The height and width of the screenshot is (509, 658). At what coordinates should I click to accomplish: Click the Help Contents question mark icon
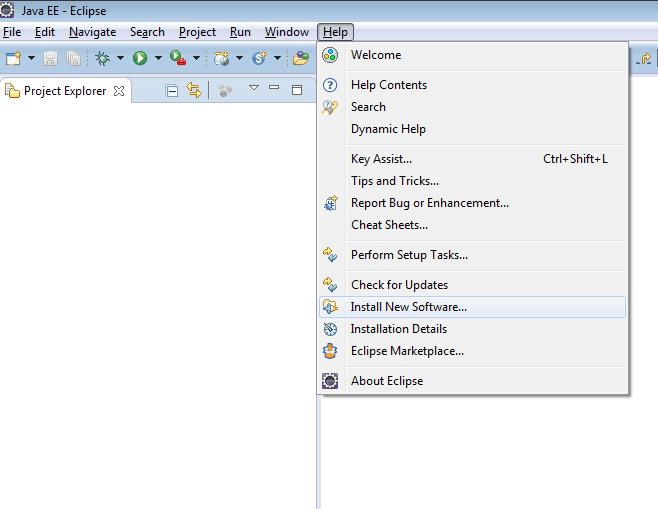(330, 85)
